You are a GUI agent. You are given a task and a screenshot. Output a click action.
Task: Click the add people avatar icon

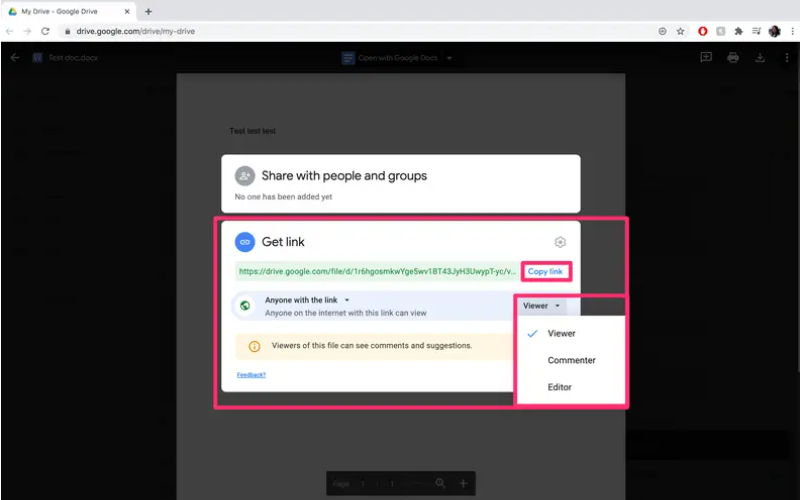(244, 176)
